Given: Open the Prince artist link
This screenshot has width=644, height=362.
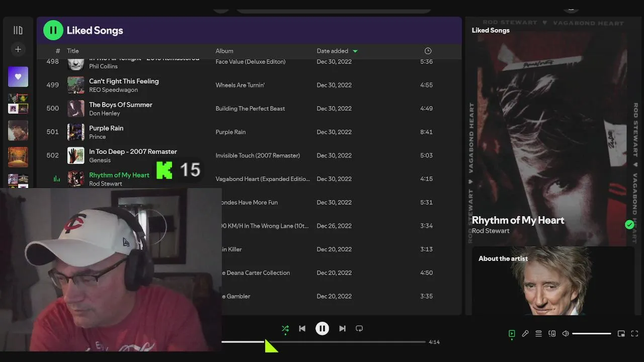Looking at the screenshot, I should click(x=98, y=137).
